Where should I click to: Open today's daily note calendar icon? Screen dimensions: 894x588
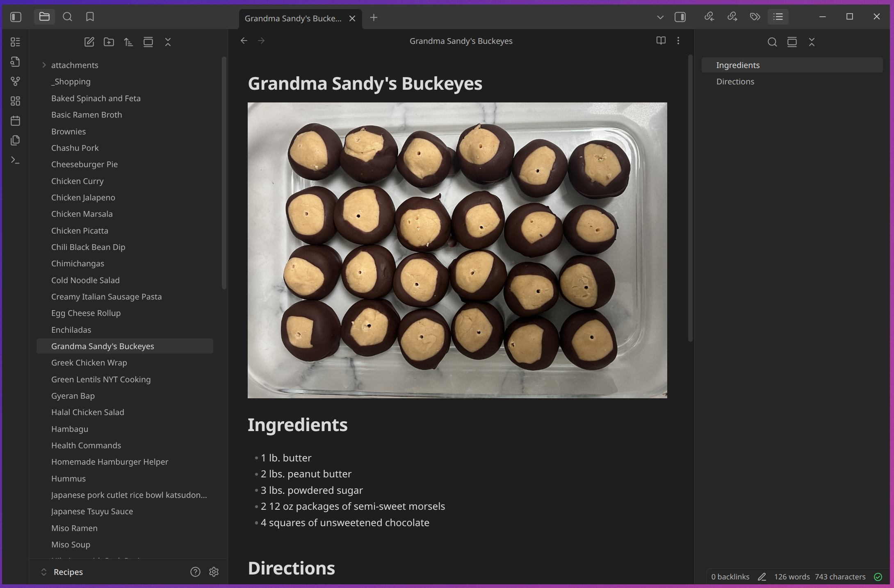pos(15,121)
